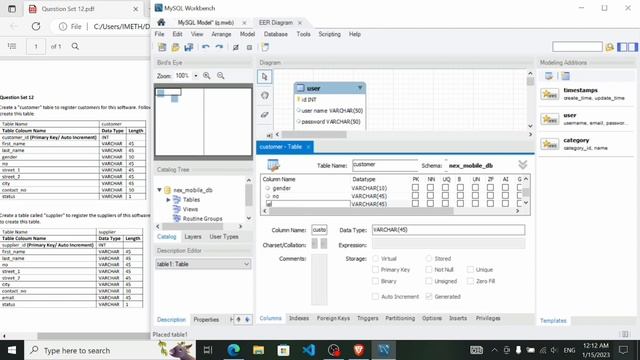Click the Save Model toolbar icon

click(x=189, y=47)
